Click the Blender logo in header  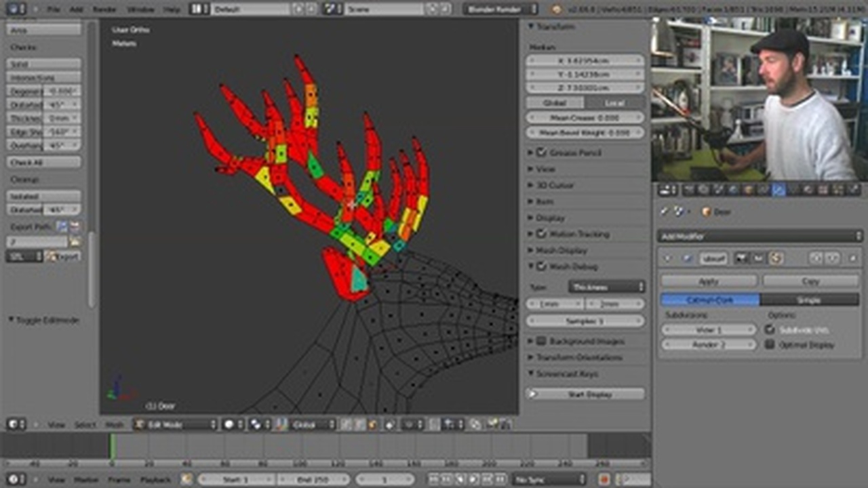[x=557, y=9]
